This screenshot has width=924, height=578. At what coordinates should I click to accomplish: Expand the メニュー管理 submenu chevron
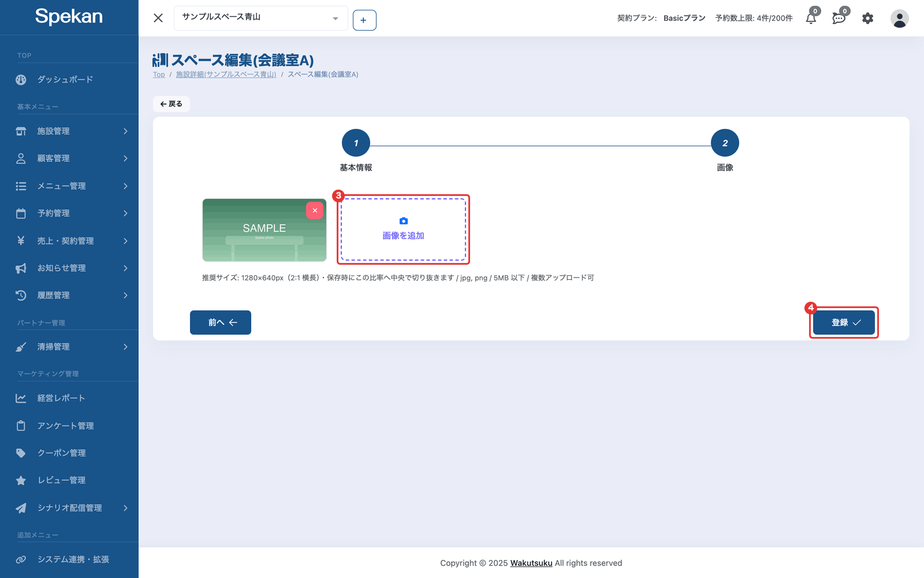coord(125,186)
